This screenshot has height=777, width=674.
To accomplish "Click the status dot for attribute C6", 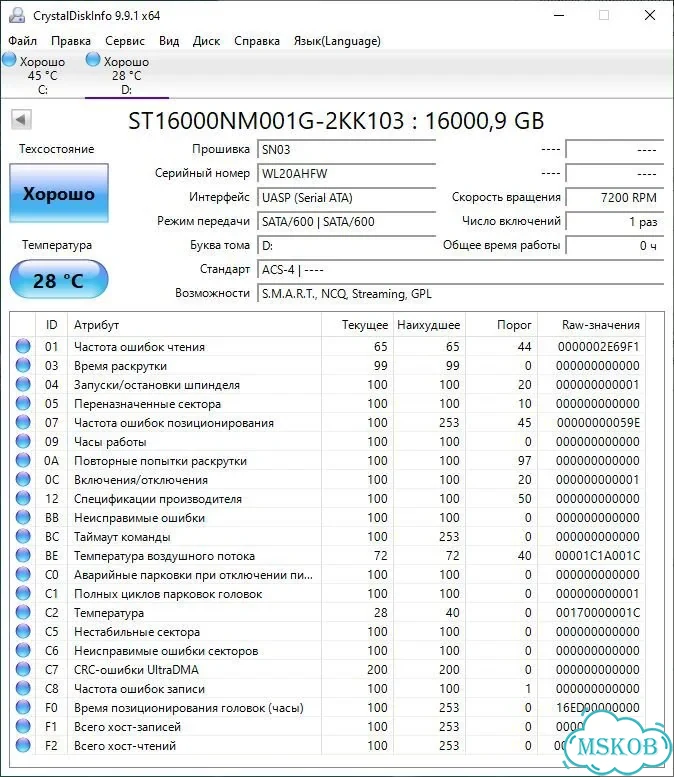I will pyautogui.click(x=23, y=650).
